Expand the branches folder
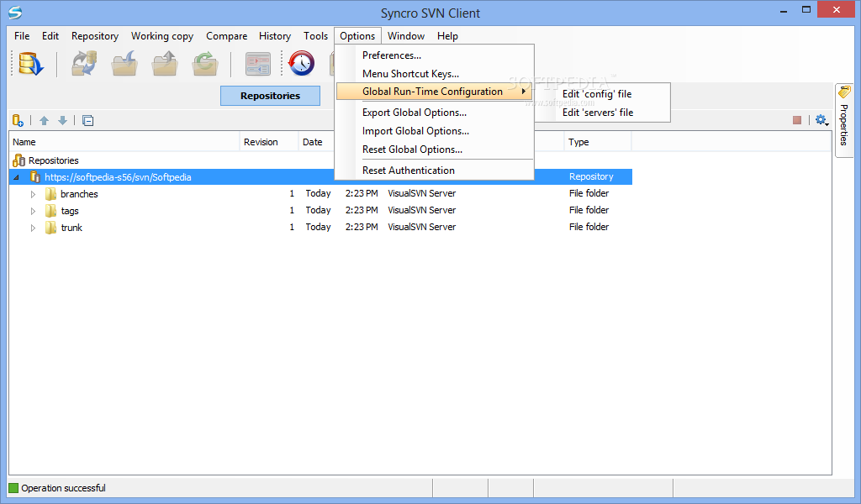The image size is (861, 504). [x=33, y=194]
